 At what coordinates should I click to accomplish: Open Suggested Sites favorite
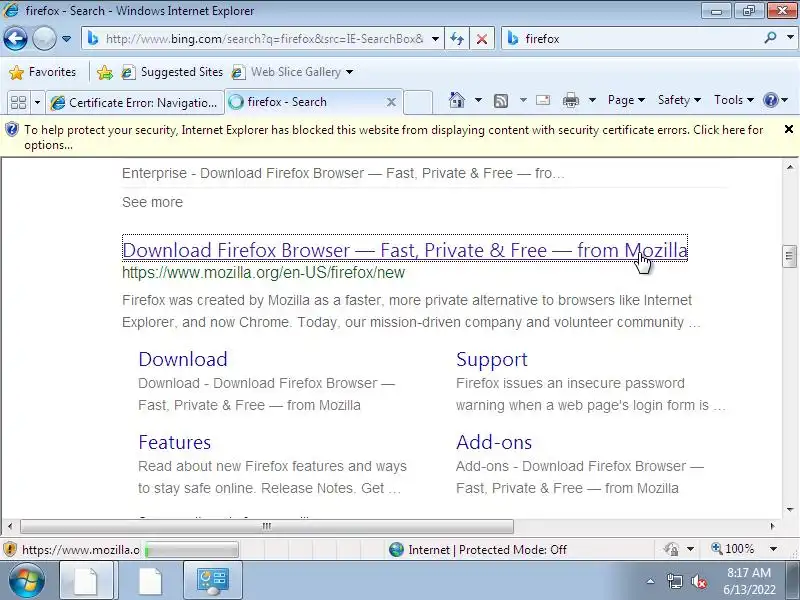pos(172,72)
